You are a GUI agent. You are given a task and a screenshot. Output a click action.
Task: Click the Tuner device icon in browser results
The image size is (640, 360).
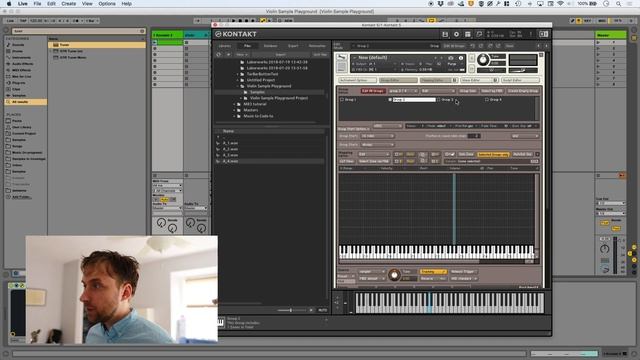56,45
